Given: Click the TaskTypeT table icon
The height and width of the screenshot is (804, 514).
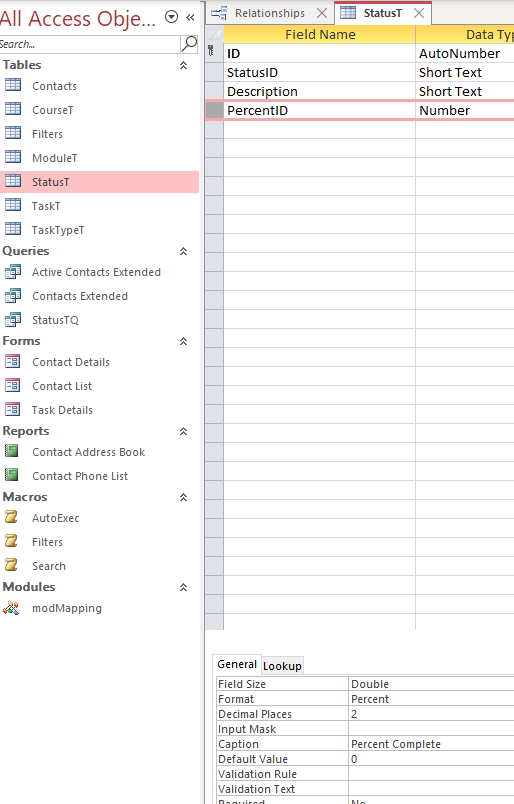Looking at the screenshot, I should pos(13,229).
